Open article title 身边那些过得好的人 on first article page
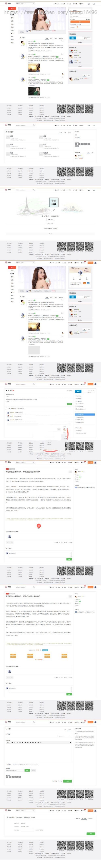 coord(23,472)
